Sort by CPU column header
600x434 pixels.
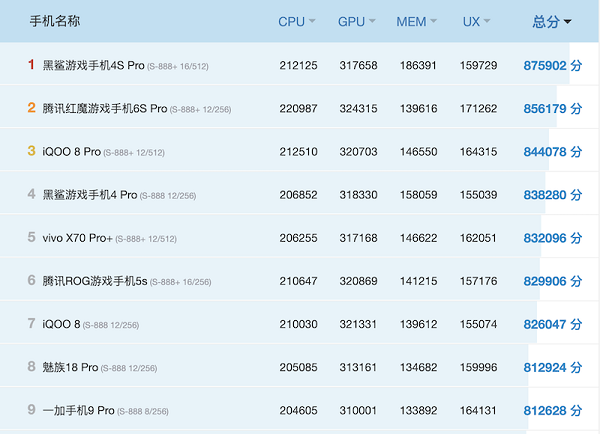297,21
